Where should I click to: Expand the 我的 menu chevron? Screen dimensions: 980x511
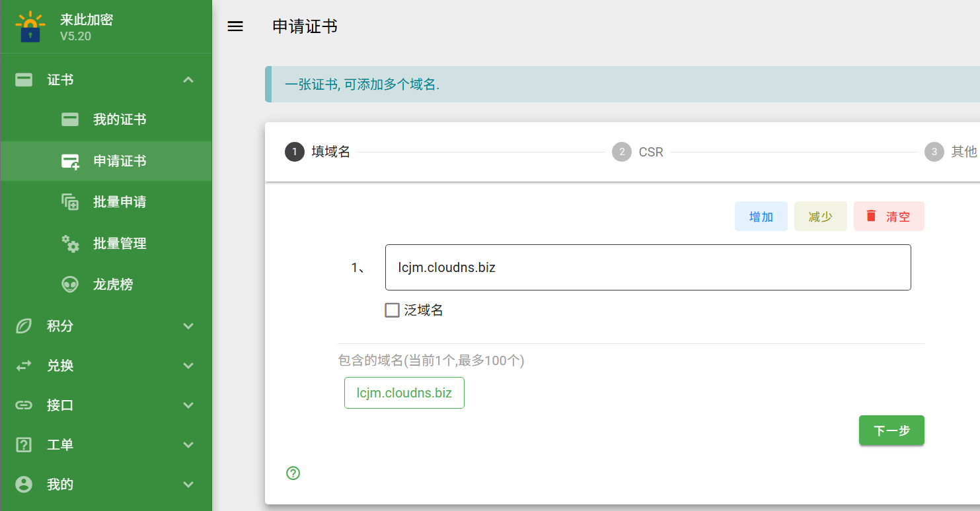click(x=188, y=485)
